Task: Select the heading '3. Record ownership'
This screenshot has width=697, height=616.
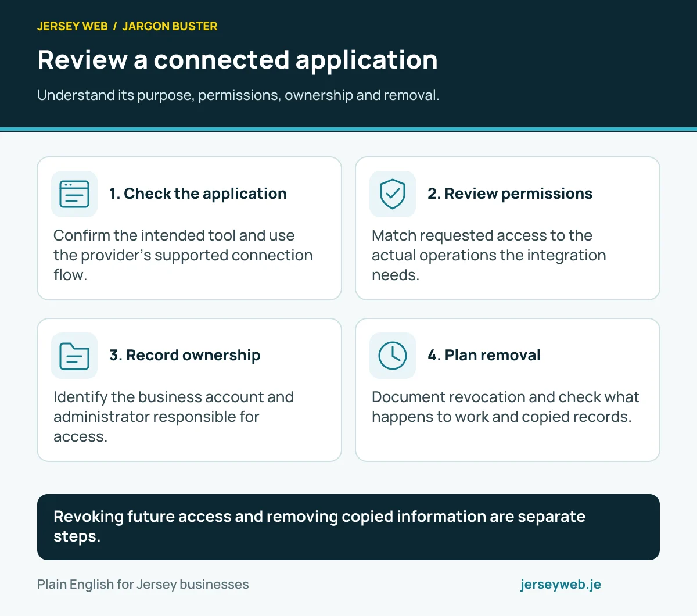Action: tap(185, 355)
